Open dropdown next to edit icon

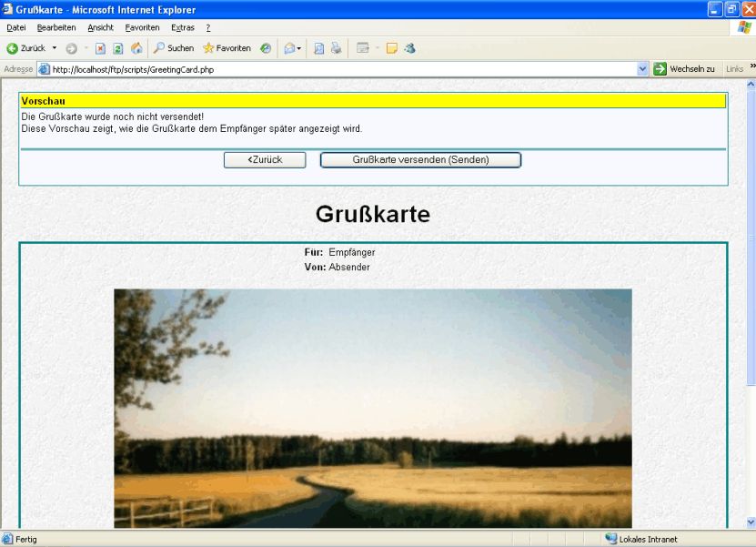tap(377, 48)
